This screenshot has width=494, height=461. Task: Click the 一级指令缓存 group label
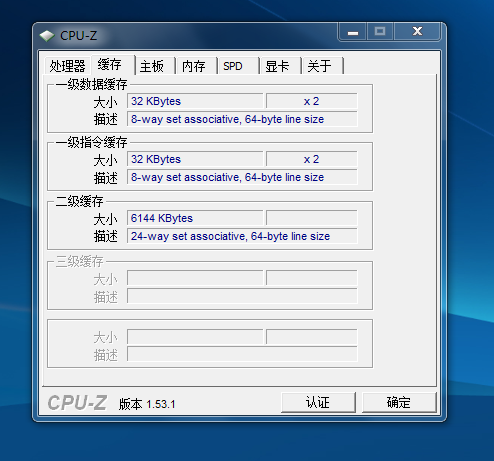click(91, 142)
